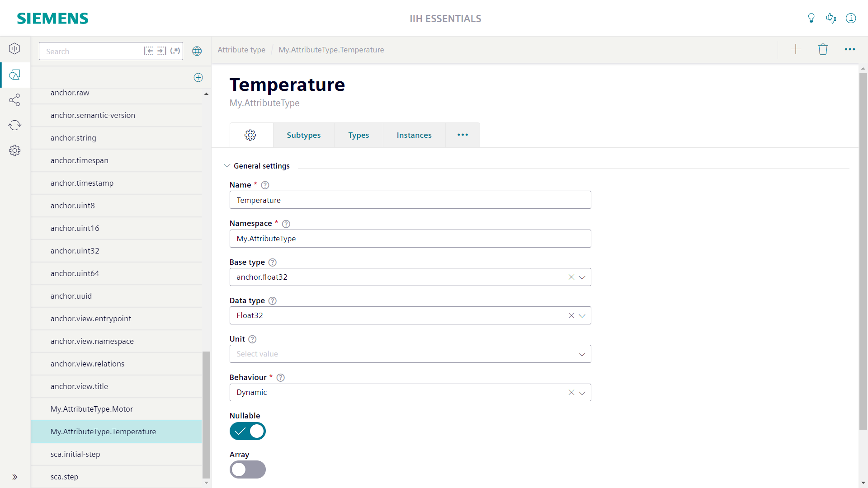The width and height of the screenshot is (868, 488).
Task: Disable the Nullable toggle
Action: [x=248, y=431]
